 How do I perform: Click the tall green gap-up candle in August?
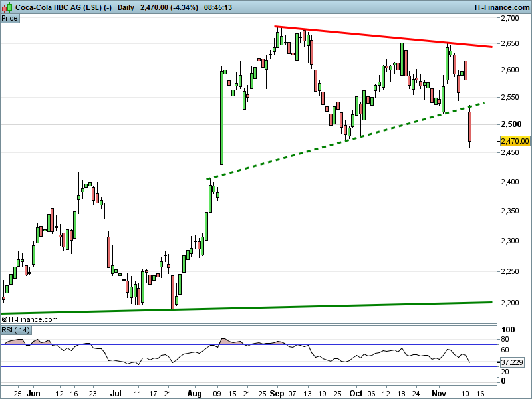(x=222, y=118)
